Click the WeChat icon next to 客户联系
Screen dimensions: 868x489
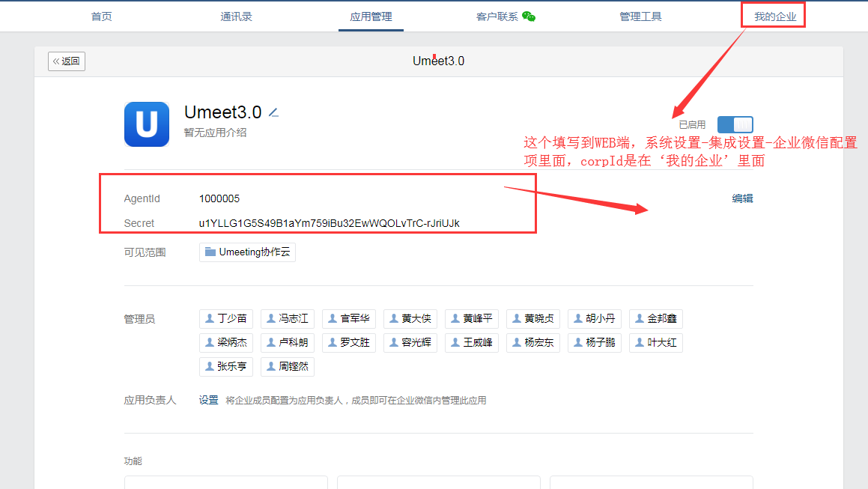[529, 16]
